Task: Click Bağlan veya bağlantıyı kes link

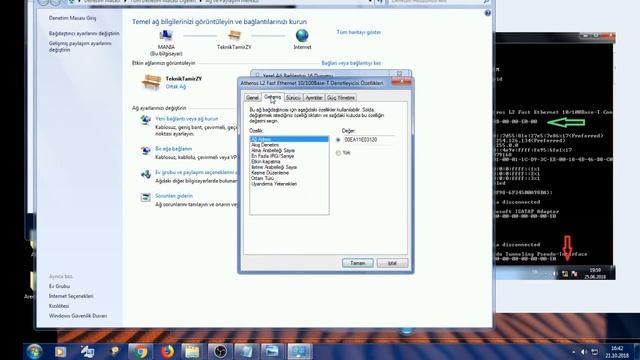Action: 351,63
